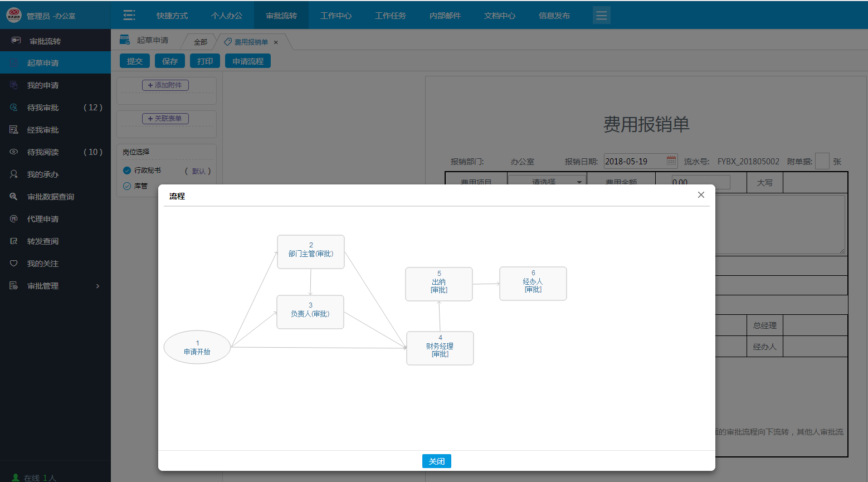Click the 费用金额 input showing 0.00
The height and width of the screenshot is (482, 868).
tap(701, 182)
